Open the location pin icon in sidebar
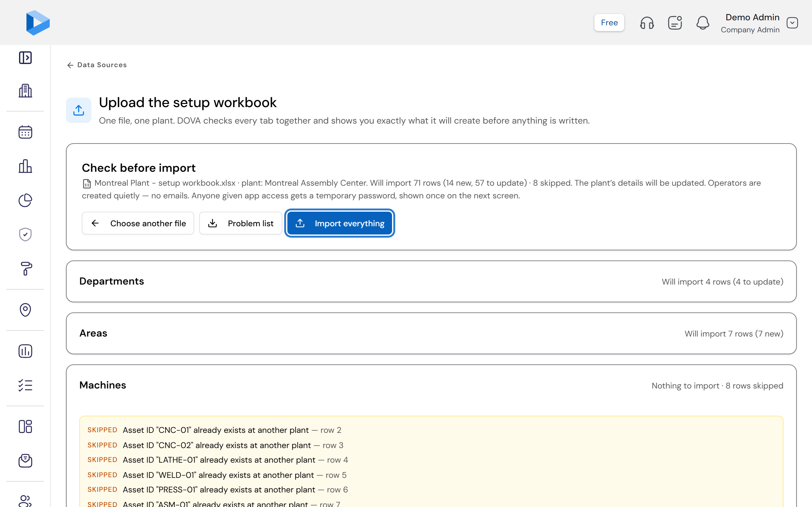The width and height of the screenshot is (812, 507). (25, 310)
